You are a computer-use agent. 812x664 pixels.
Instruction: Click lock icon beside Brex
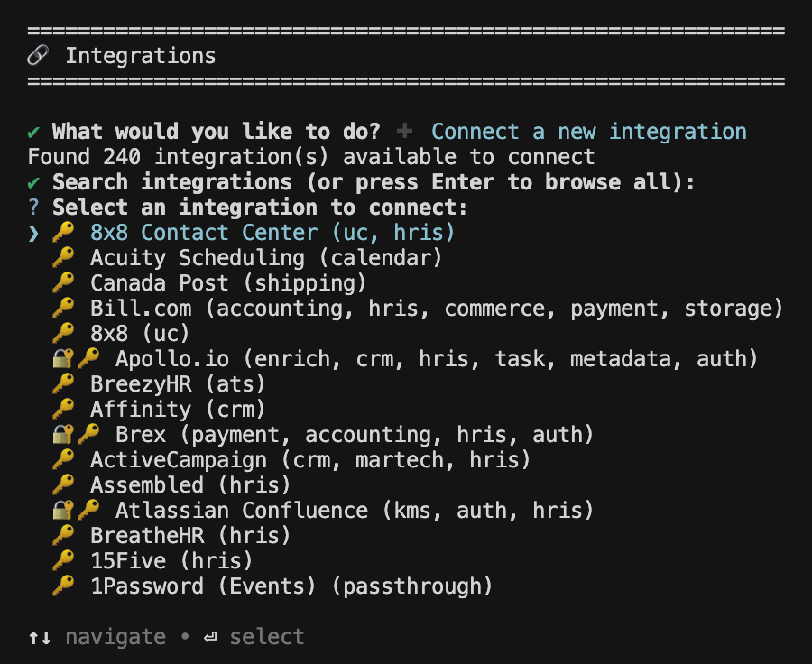pos(62,434)
